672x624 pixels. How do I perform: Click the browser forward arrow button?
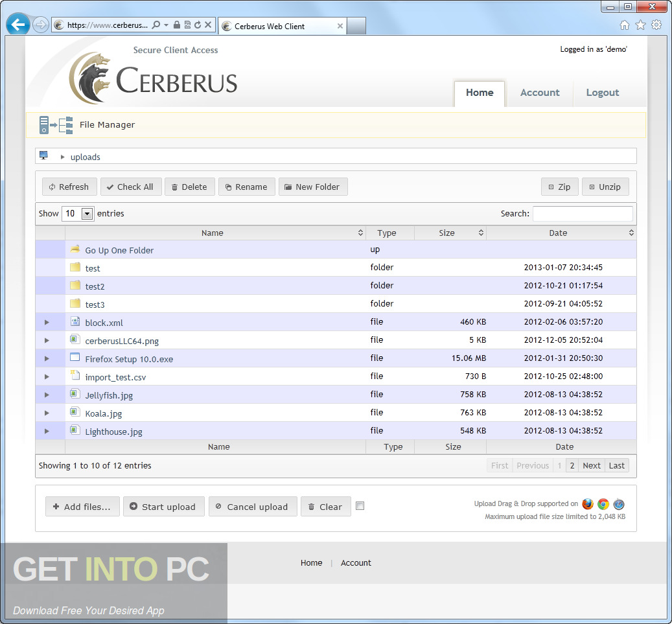[41, 25]
